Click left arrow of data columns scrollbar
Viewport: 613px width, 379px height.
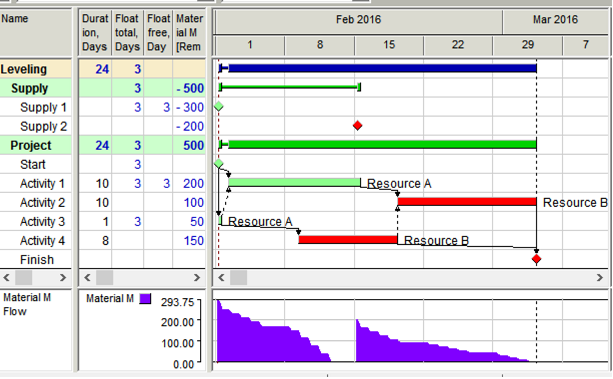(x=87, y=278)
